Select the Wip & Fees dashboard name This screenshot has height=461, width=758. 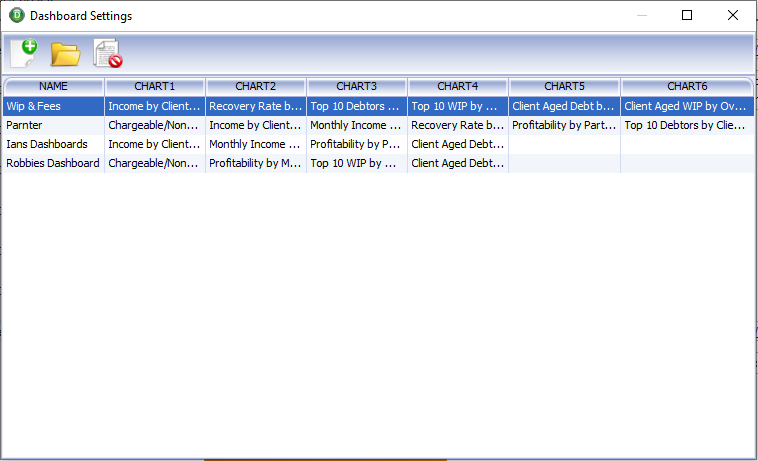pos(53,106)
